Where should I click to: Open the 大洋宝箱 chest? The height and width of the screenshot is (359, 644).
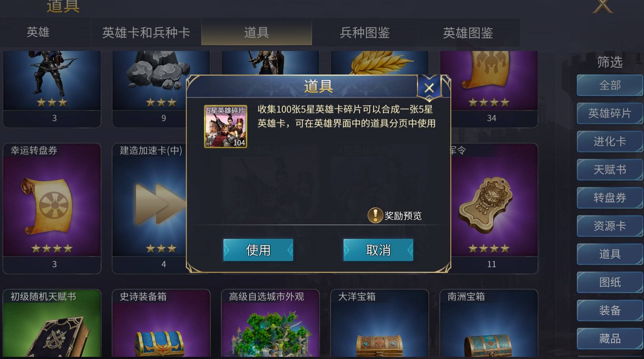click(380, 324)
